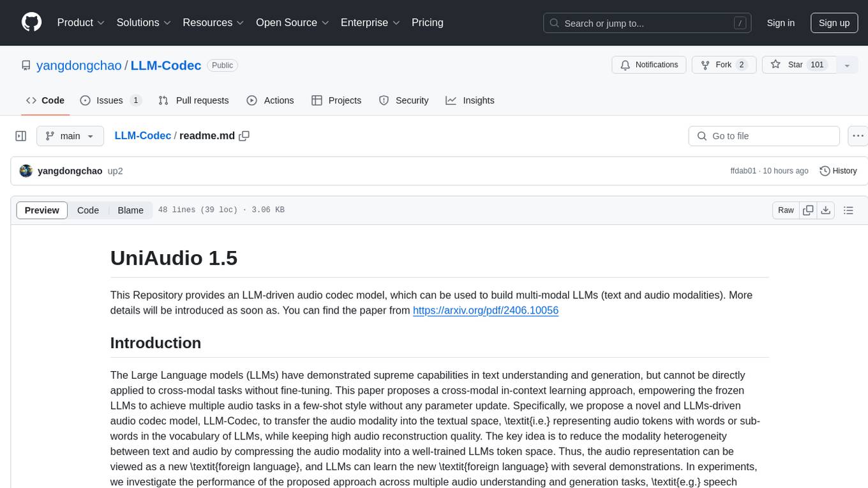The height and width of the screenshot is (488, 868).
Task: Click the Star count 101
Action: [817, 65]
